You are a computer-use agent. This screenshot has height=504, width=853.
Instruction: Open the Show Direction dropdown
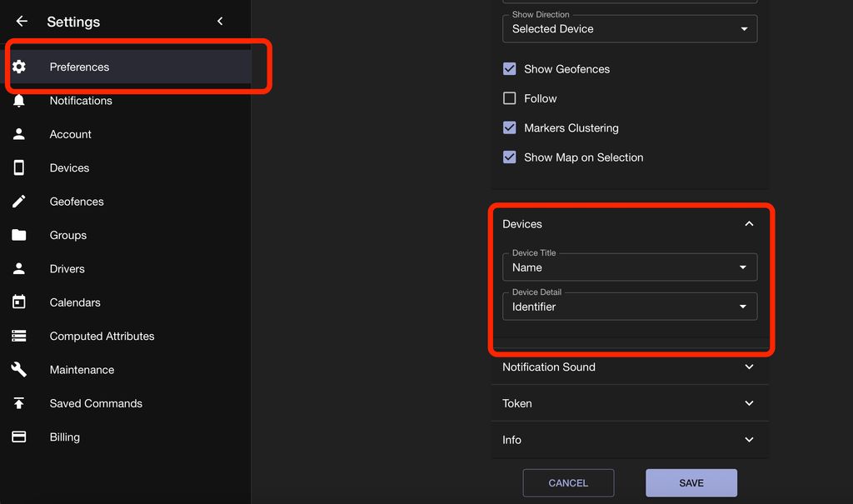click(x=629, y=29)
